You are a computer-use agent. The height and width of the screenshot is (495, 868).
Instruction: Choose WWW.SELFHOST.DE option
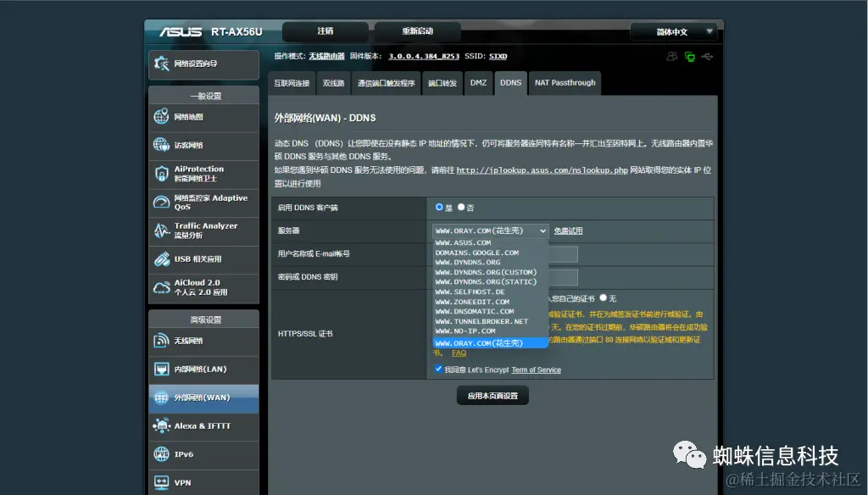point(490,292)
